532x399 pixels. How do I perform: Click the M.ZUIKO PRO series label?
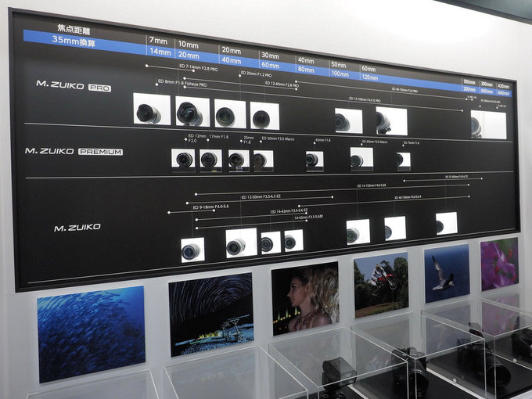click(74, 86)
